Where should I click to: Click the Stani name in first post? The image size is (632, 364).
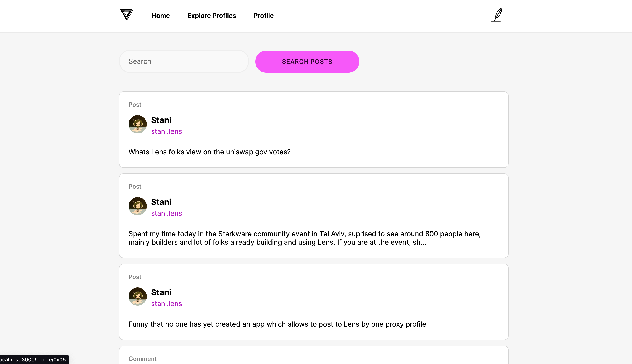click(161, 120)
